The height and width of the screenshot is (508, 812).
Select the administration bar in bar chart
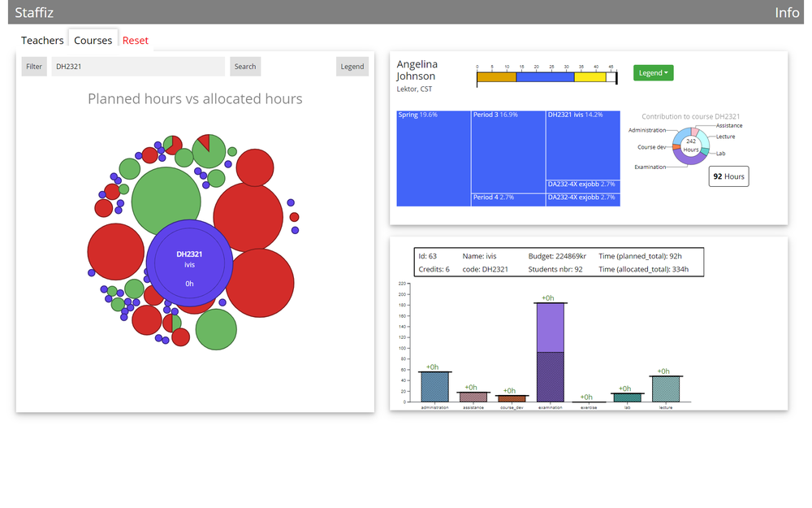click(x=435, y=387)
